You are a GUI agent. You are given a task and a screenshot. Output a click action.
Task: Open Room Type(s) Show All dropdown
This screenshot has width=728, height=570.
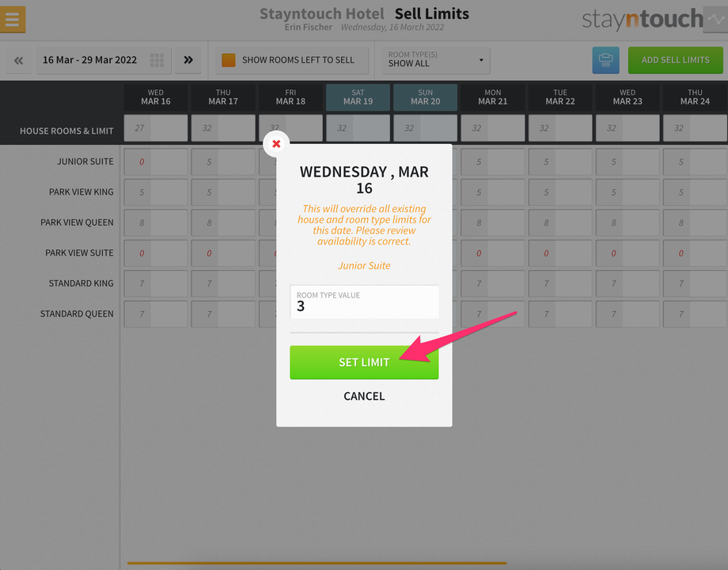pos(435,60)
